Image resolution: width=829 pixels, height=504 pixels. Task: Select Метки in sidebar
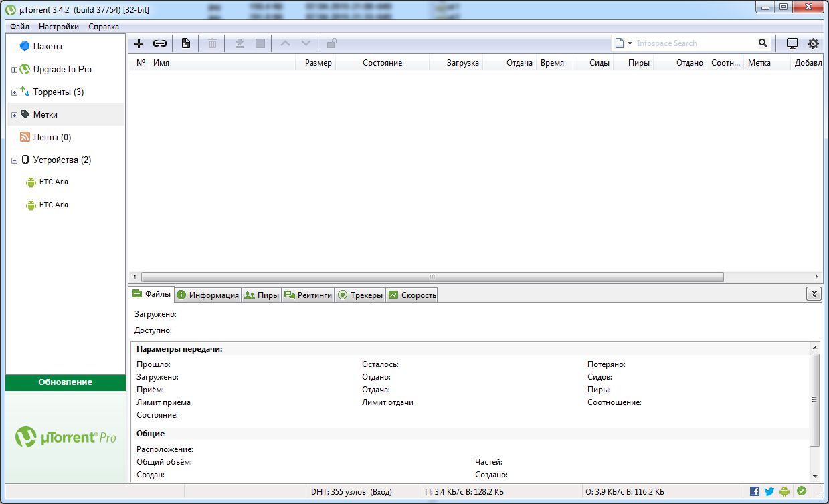pyautogui.click(x=66, y=114)
